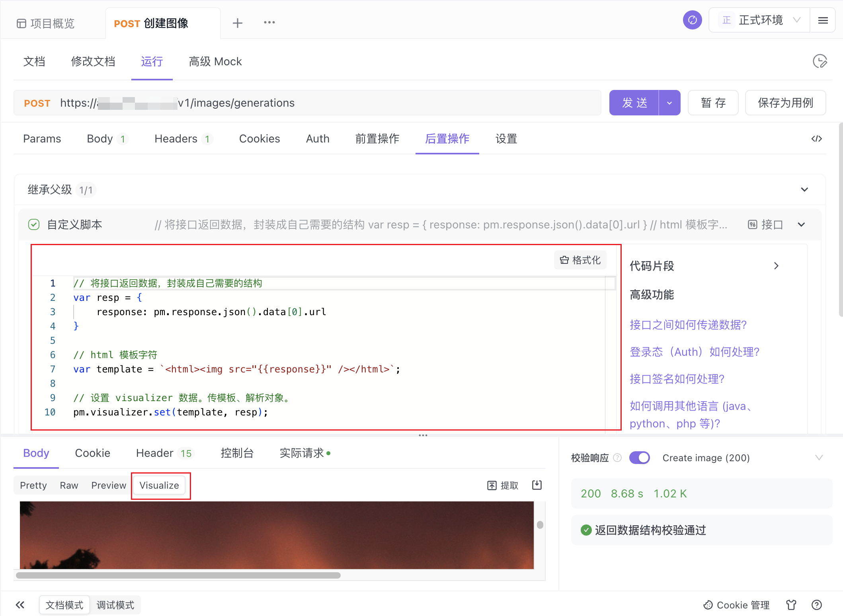Image resolution: width=843 pixels, height=616 pixels.
Task: Open code view via the </> icon
Action: coord(817,138)
